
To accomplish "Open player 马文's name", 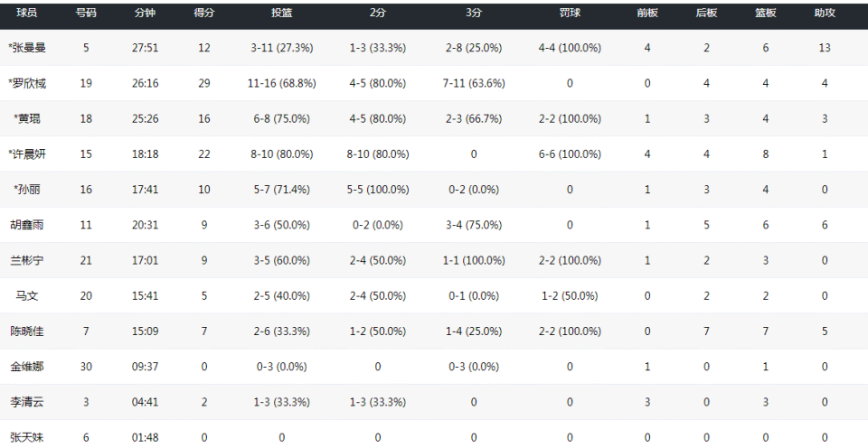I will tap(26, 295).
